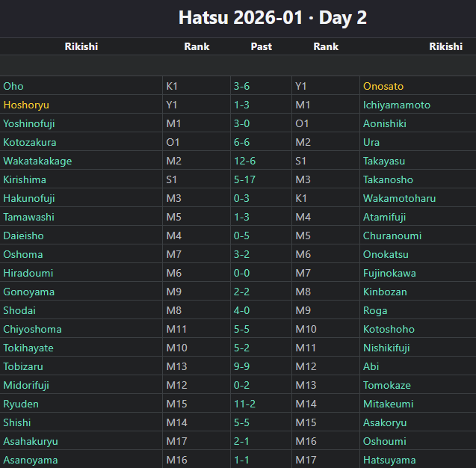Open the Tamawashi link
The image size is (476, 468).
tap(29, 217)
